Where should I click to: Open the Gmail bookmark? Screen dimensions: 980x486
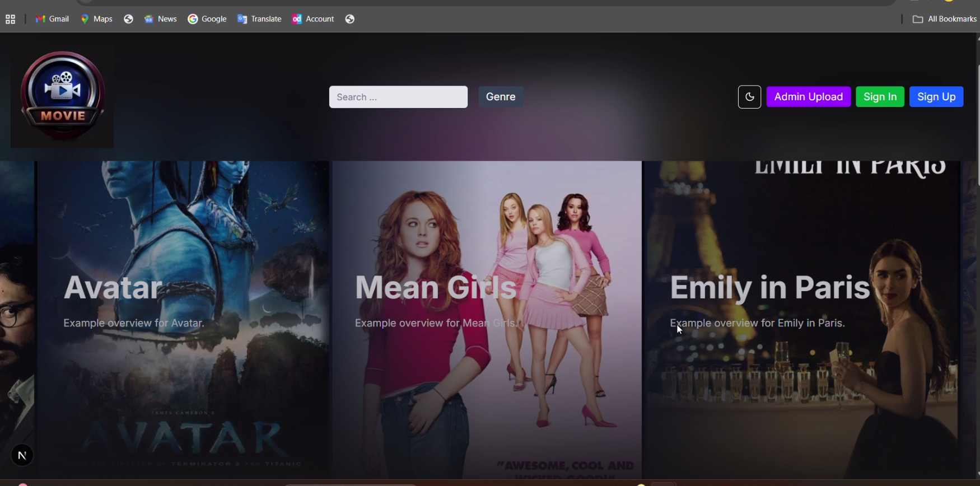(x=52, y=19)
